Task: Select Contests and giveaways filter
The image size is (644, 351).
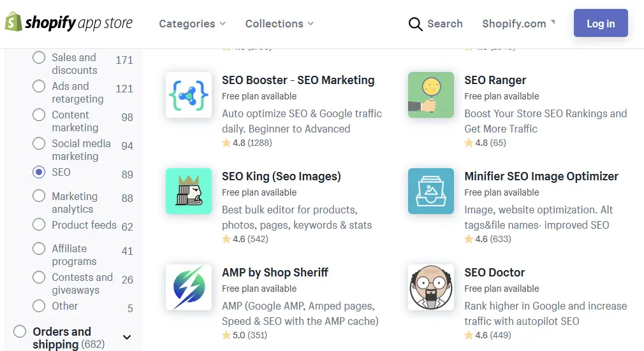Action: point(39,277)
